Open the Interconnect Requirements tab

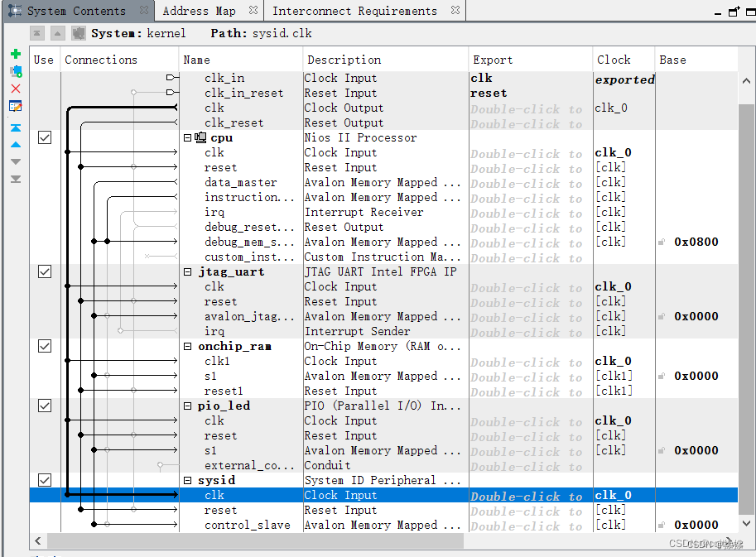(x=355, y=11)
